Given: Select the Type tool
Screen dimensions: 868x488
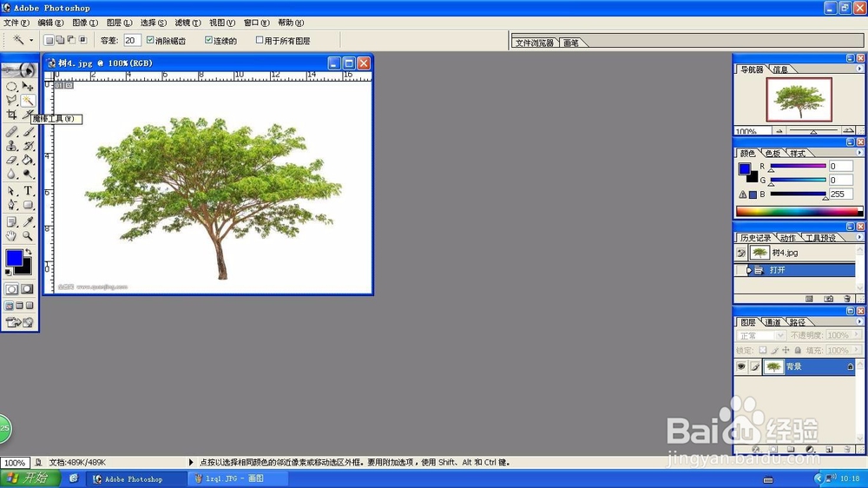Looking at the screenshot, I should point(28,191).
